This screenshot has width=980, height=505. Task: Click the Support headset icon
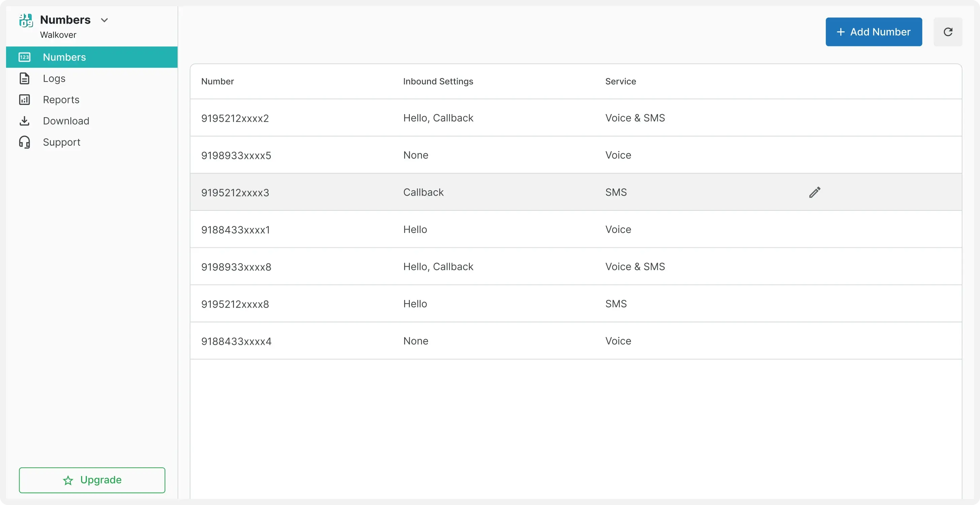tap(24, 142)
